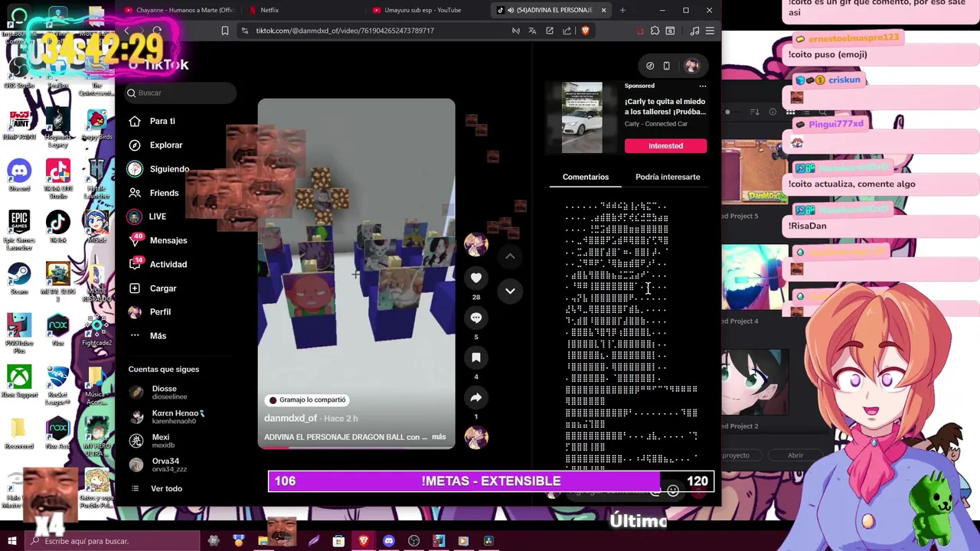The image size is (980, 551).
Task: Click the Windows Start button
Action: click(x=11, y=541)
